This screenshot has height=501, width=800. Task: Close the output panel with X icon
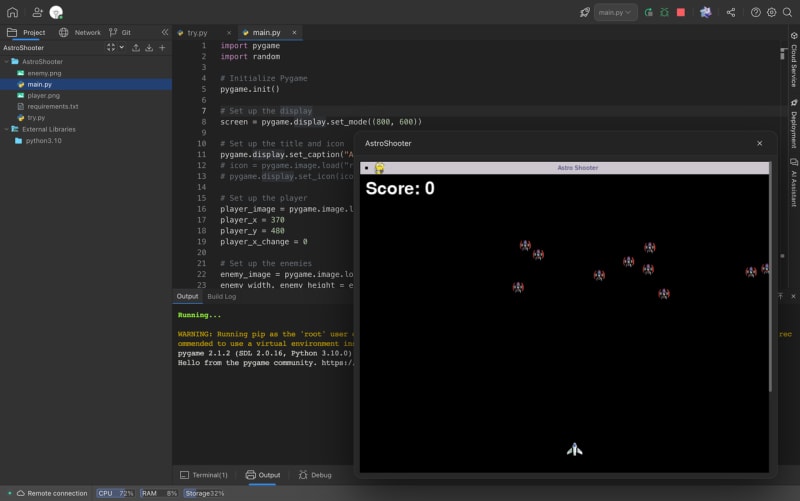click(x=793, y=296)
